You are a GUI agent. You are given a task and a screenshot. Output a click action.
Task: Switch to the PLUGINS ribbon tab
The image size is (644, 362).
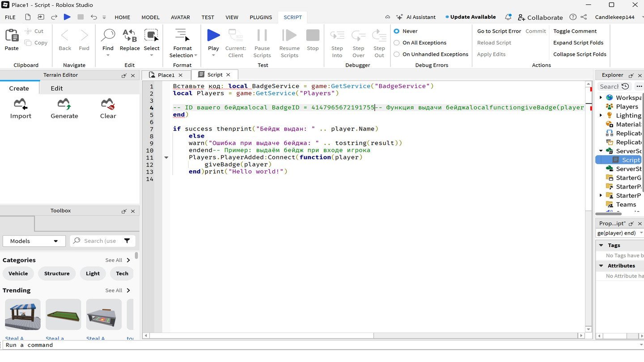coord(261,17)
